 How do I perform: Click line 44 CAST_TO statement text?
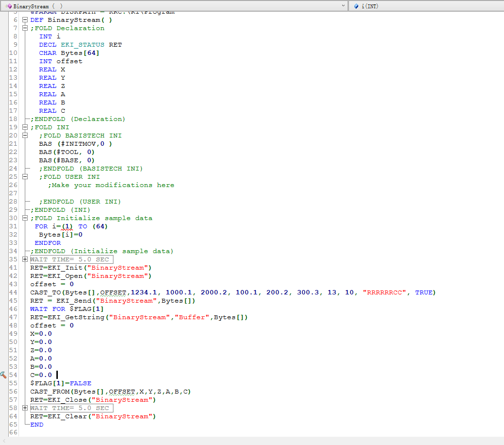pyautogui.click(x=233, y=292)
